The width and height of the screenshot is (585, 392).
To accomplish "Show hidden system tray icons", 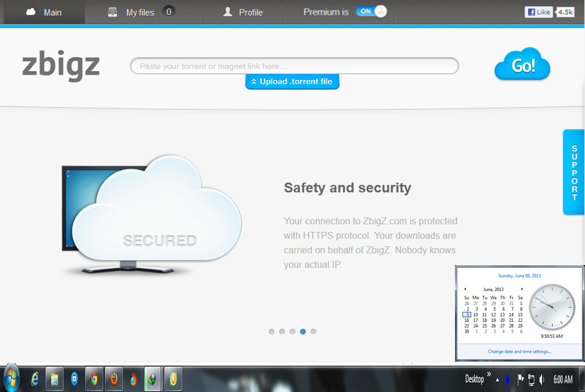I will coord(497,380).
